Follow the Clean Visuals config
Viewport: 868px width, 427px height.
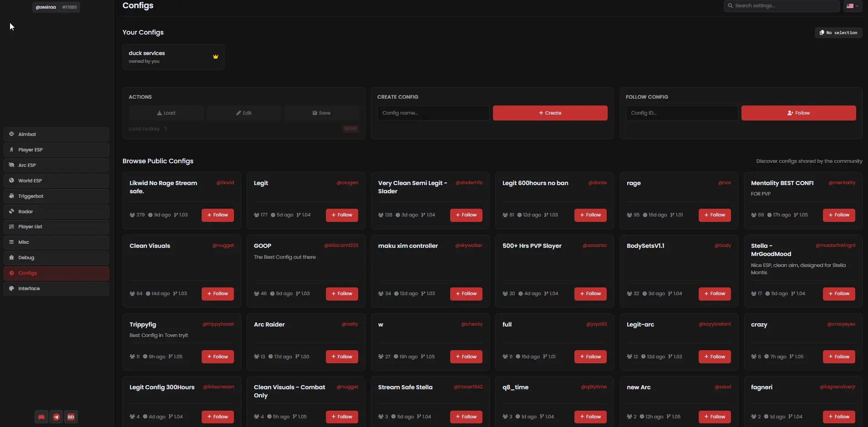coord(218,294)
